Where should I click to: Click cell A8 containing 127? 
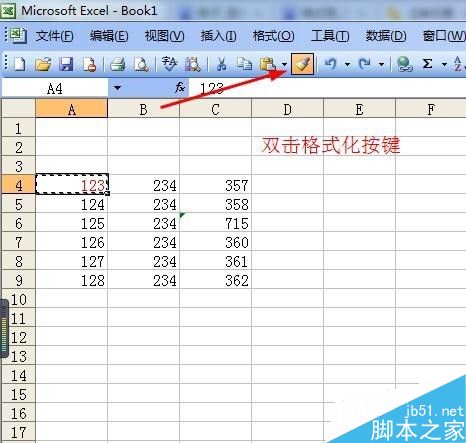click(x=72, y=260)
